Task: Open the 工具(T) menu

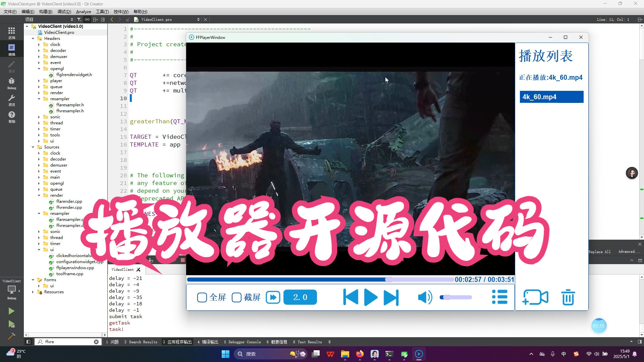Action: point(102,11)
